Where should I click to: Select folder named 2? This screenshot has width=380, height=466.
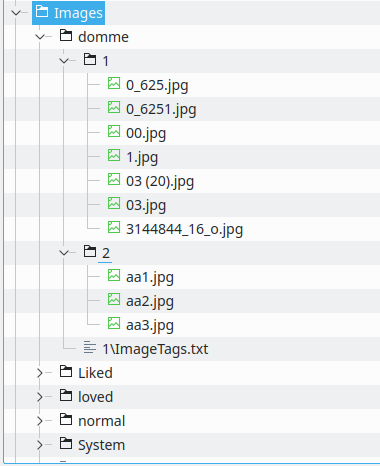(x=106, y=253)
